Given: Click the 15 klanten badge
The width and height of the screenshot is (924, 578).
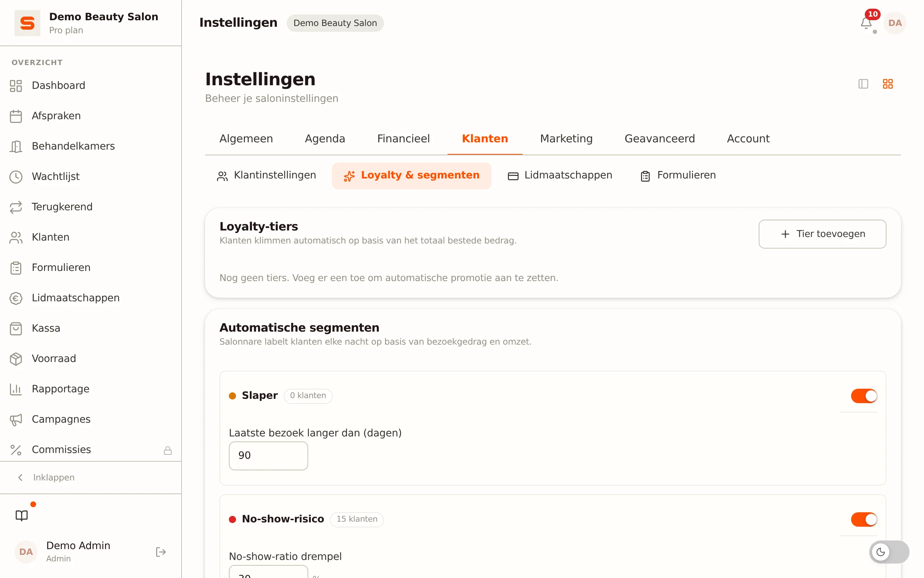Looking at the screenshot, I should [357, 519].
